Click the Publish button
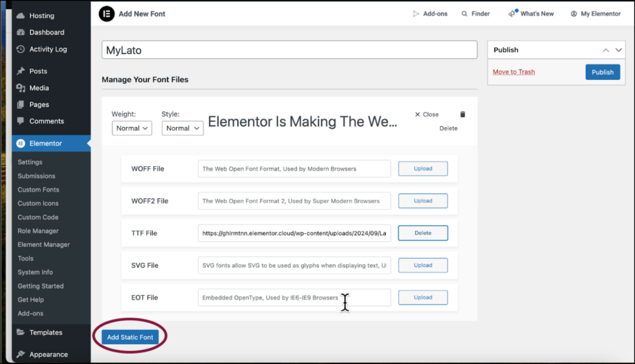This screenshot has height=364, width=635. [x=603, y=72]
